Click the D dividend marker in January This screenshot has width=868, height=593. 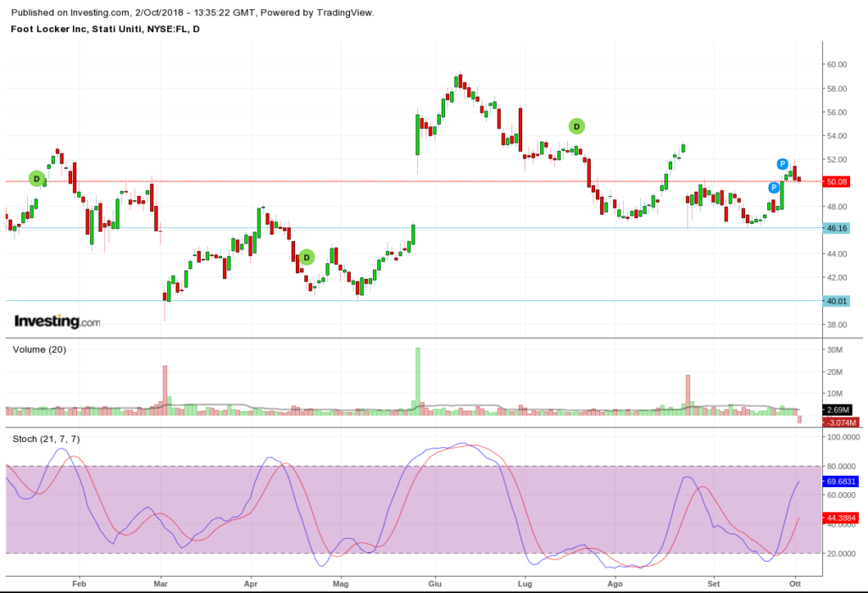[x=36, y=178]
